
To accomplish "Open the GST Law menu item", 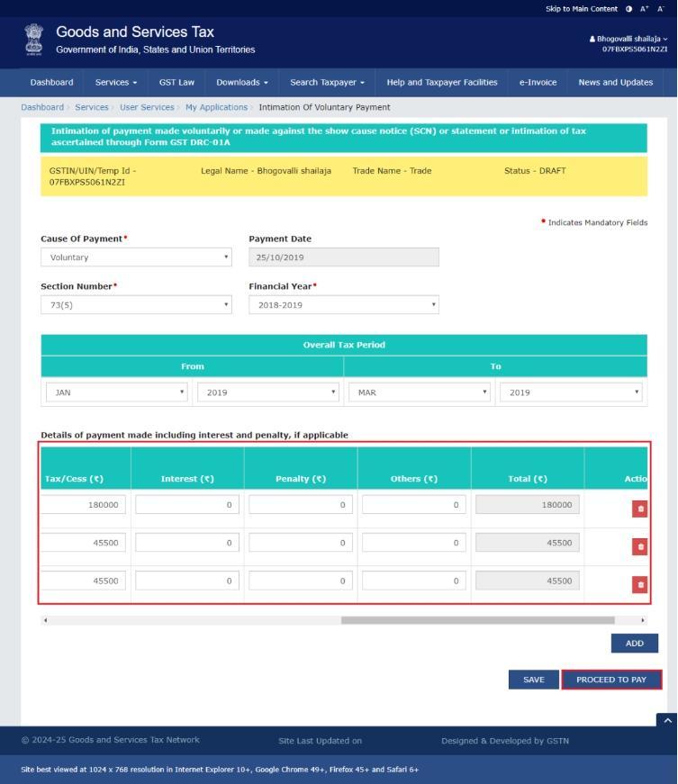I will pyautogui.click(x=176, y=83).
